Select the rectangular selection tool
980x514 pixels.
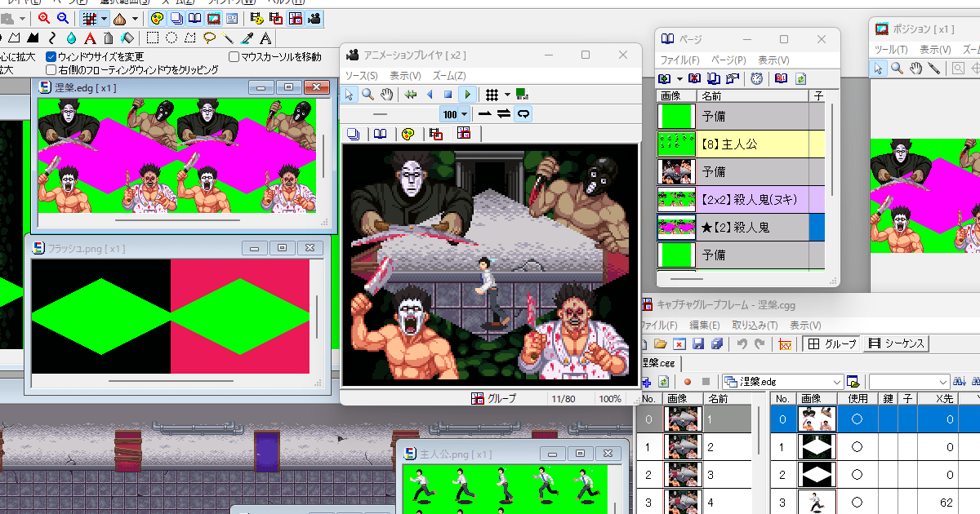point(154,38)
